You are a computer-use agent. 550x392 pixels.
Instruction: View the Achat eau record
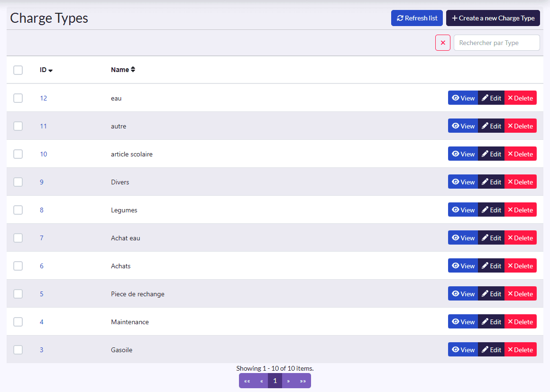463,238
